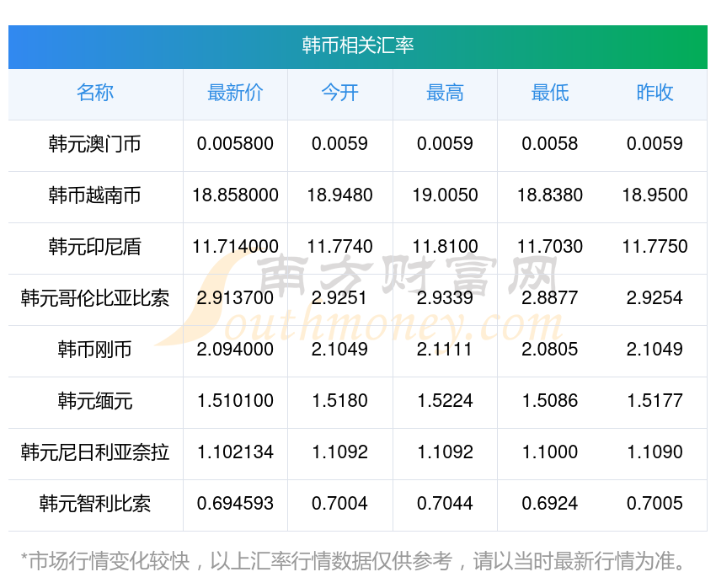Image resolution: width=716 pixels, height=588 pixels.
Task: Click the 1.1000 low value
Action: click(550, 452)
